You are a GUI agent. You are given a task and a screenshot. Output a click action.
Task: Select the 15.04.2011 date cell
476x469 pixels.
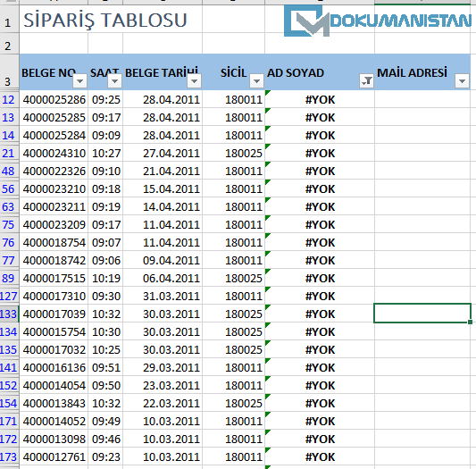(163, 188)
